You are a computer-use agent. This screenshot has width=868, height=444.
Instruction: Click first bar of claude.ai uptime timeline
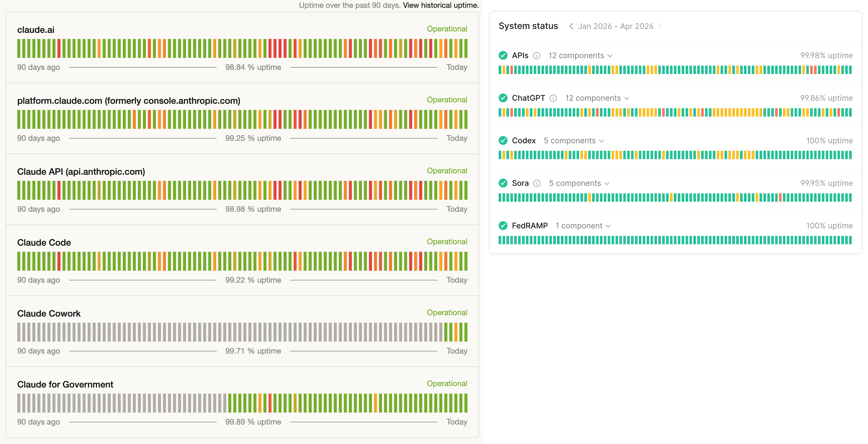[19, 48]
